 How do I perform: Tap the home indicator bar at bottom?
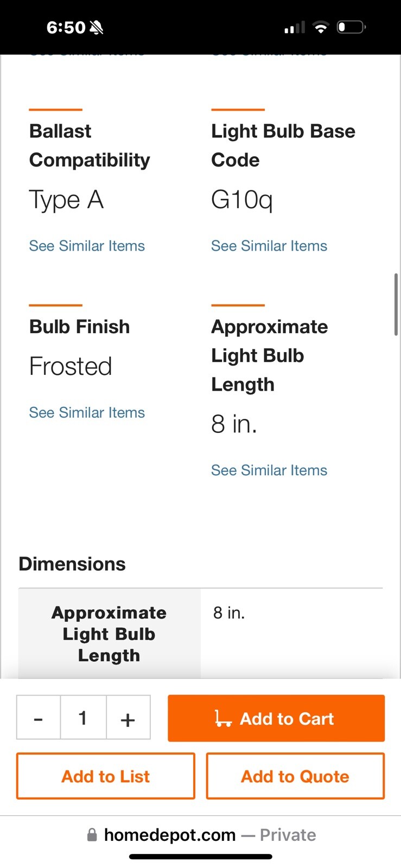(x=201, y=857)
